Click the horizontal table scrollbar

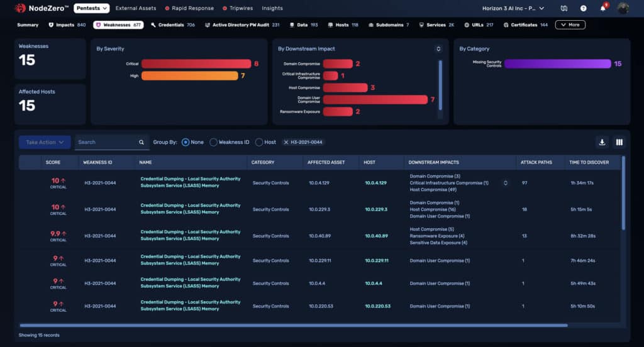293,325
